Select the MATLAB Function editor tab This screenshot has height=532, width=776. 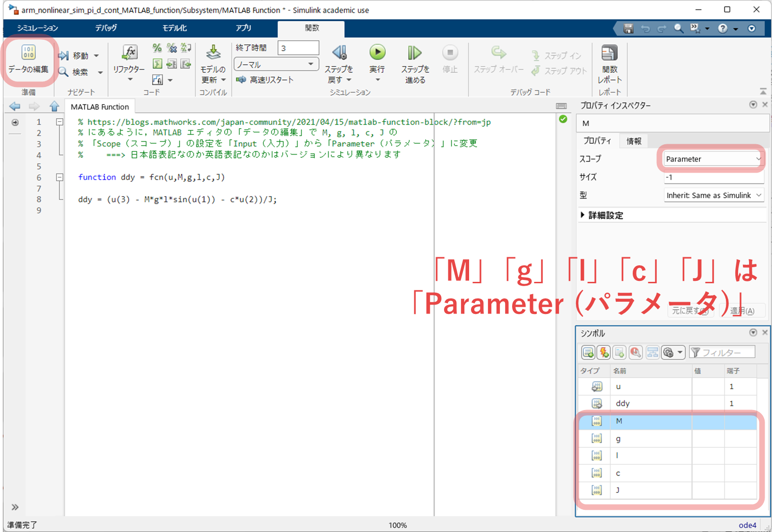[100, 107]
